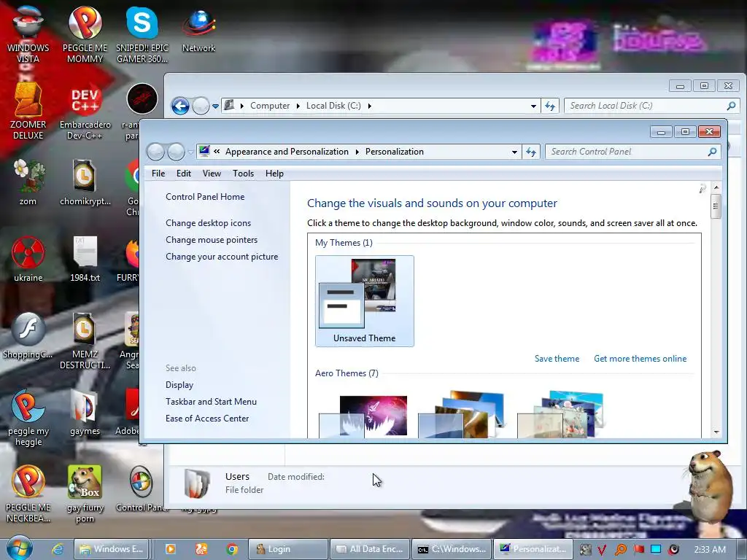Select the MEMZ DESTRUCTI... desktop icon
This screenshot has height=560, width=747.
pos(85,341)
